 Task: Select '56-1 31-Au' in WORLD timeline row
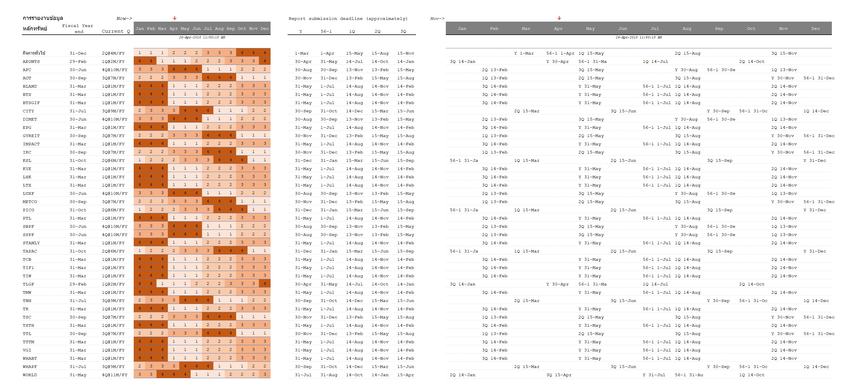[x=689, y=375]
